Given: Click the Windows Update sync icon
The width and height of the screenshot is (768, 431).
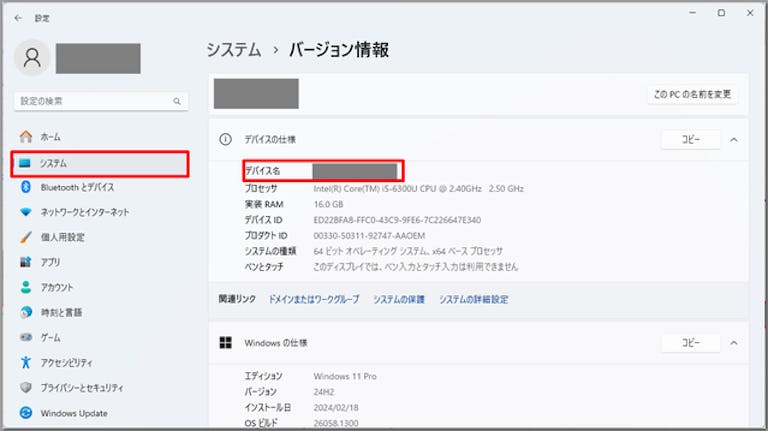Looking at the screenshot, I should coord(26,413).
